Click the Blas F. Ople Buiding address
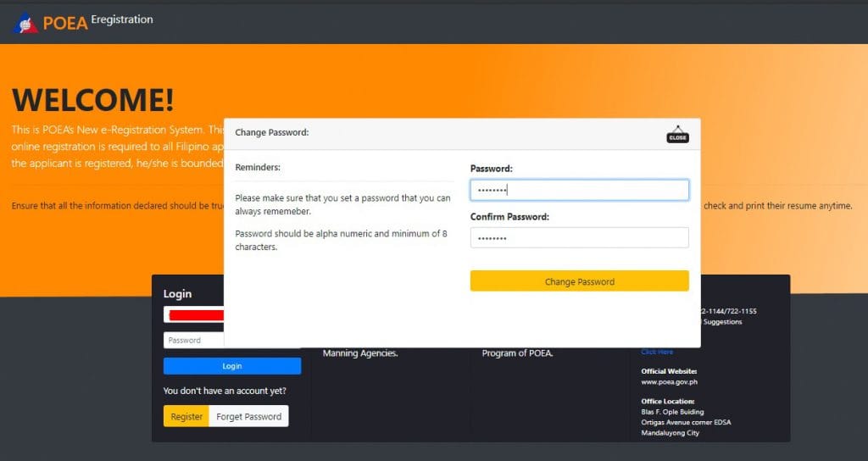Screen dimensions: 868x461 pyautogui.click(x=672, y=412)
